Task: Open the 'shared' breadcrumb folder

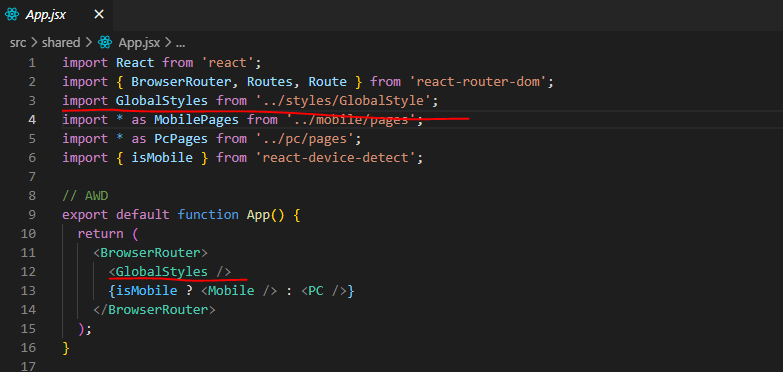Action: 61,43
